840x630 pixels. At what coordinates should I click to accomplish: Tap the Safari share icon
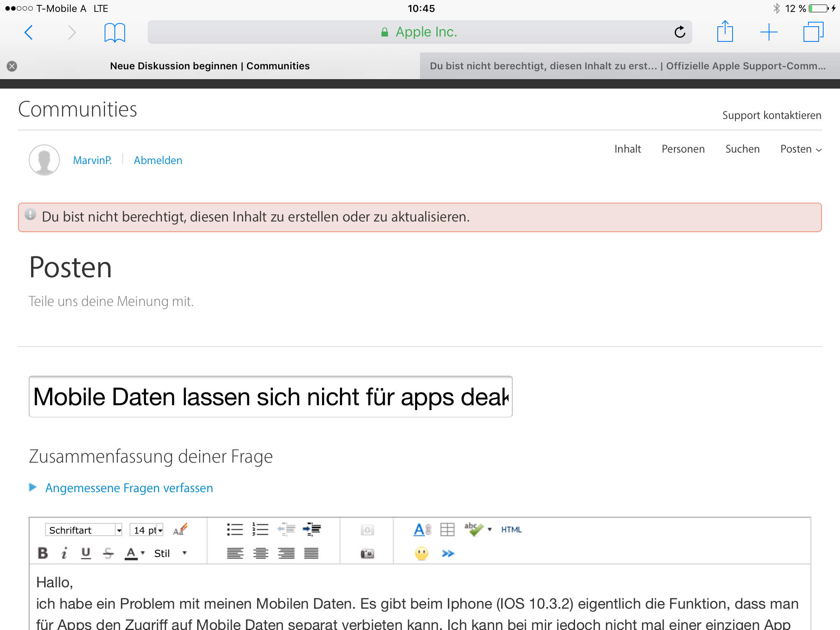point(725,32)
